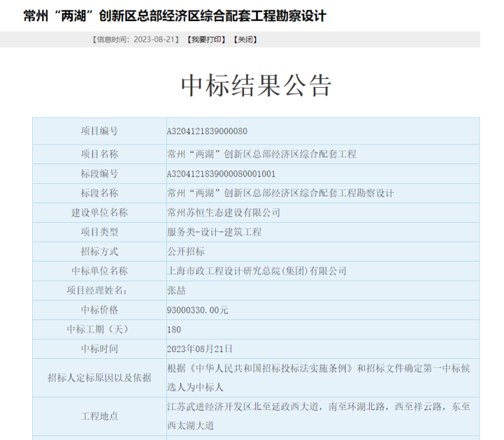Click the page title about 常州“两湖”创新区

tap(174, 16)
